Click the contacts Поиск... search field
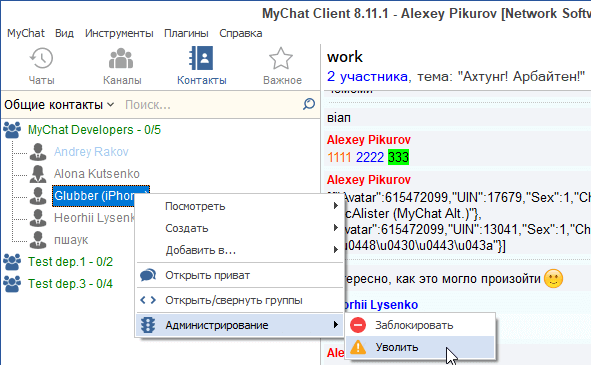 click(211, 104)
